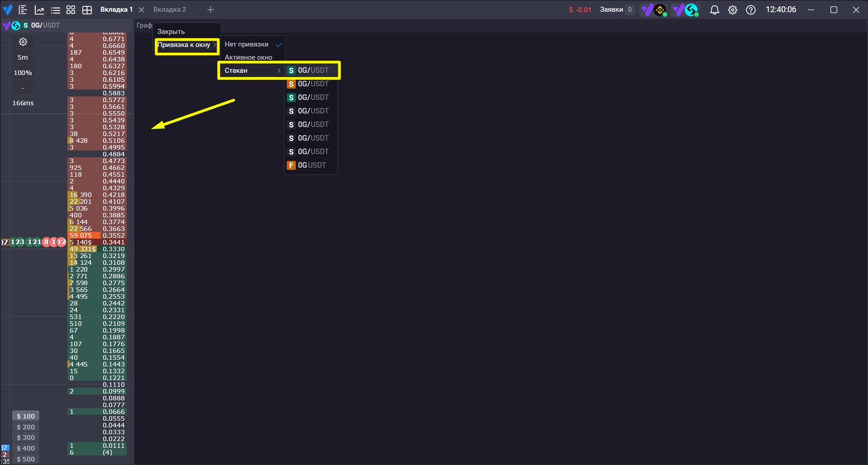Open the four-squares widgets icon
The width and height of the screenshot is (868, 465).
click(71, 9)
